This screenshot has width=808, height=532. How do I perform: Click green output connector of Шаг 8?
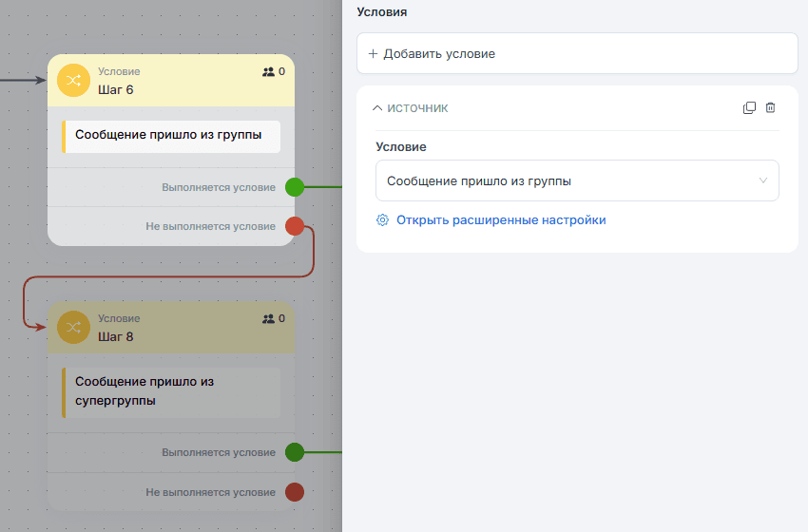pyautogui.click(x=295, y=452)
